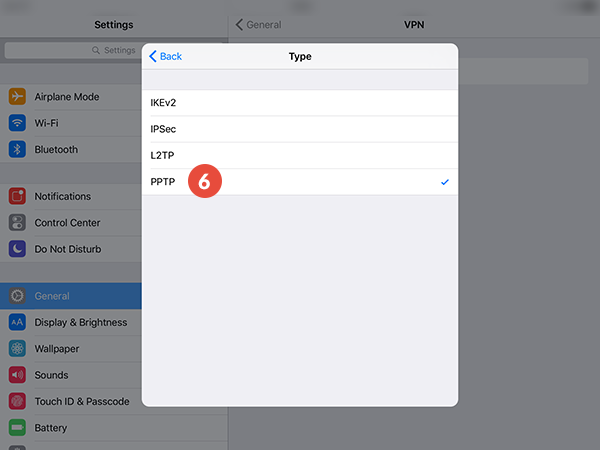Tap the Do Not Disturb moon icon
Screen dimensions: 600x450
point(17,249)
